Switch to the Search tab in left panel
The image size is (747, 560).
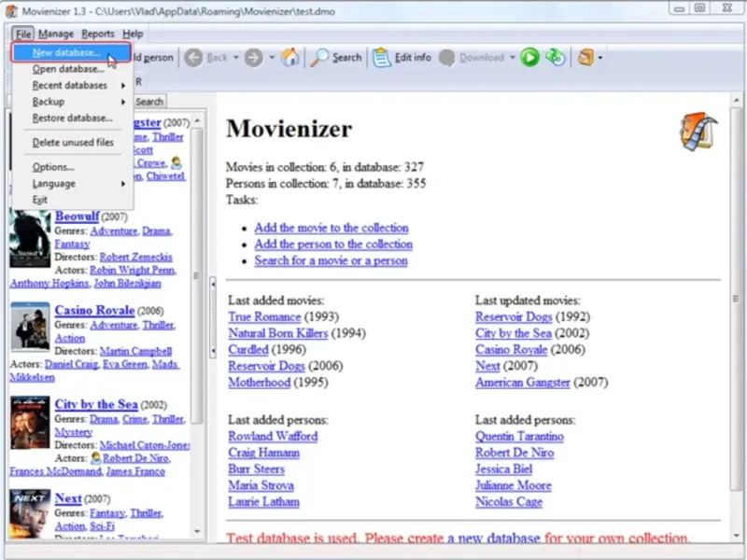tap(149, 102)
